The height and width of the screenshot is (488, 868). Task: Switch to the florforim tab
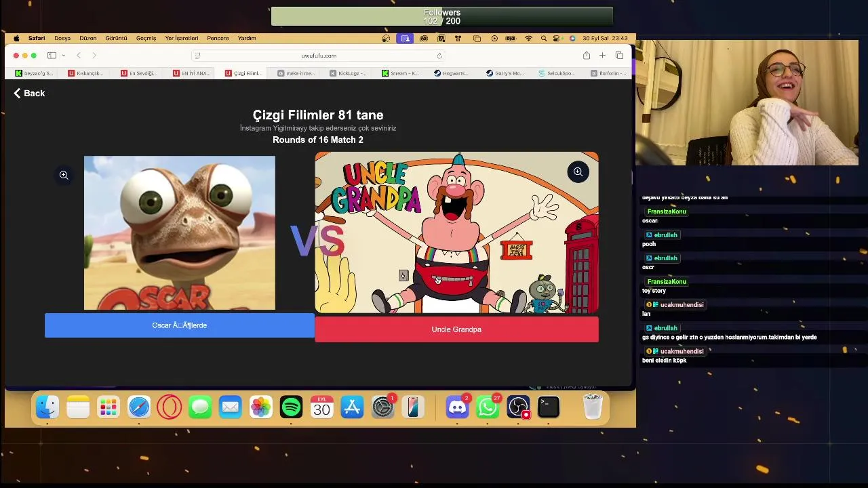click(608, 73)
